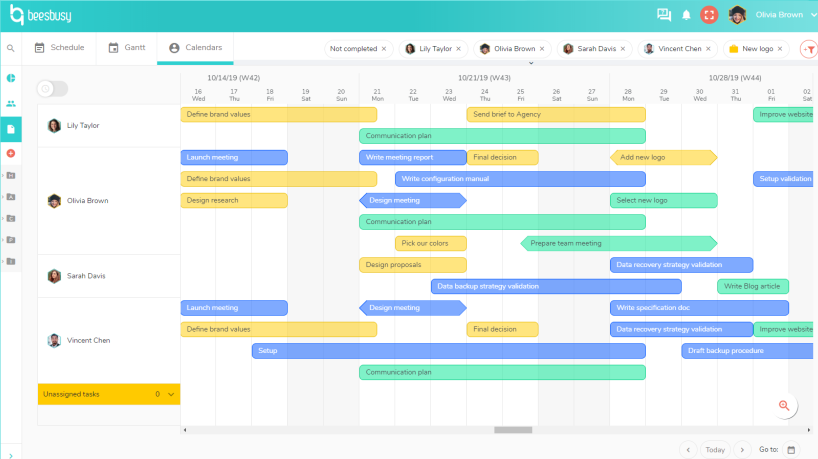Viewport: 818px width, 459px height.
Task: Expand the A folder arrow
Action: point(3,197)
